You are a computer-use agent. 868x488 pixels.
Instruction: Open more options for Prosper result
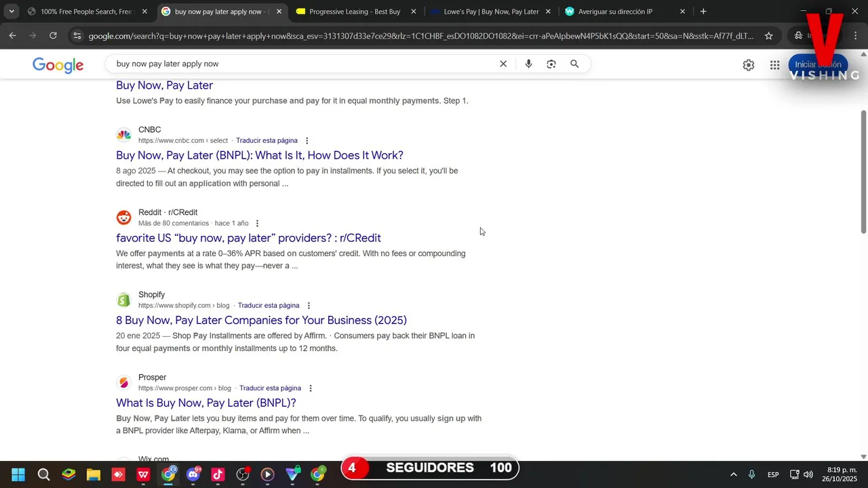pos(311,388)
